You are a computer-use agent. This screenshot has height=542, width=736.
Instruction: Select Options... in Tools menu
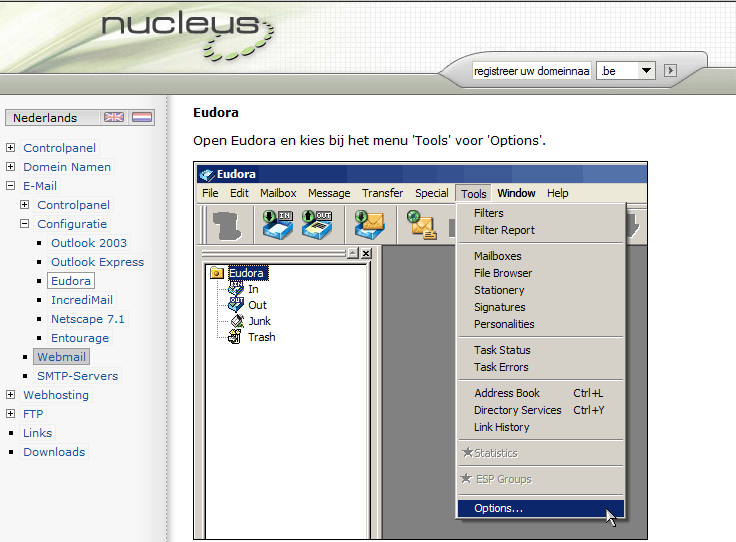(541, 508)
